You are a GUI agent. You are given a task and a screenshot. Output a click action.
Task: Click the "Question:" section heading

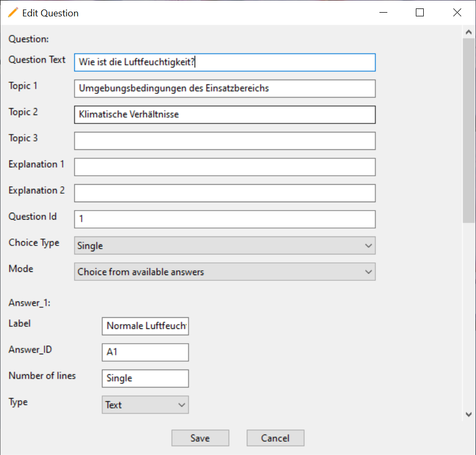pyautogui.click(x=28, y=39)
